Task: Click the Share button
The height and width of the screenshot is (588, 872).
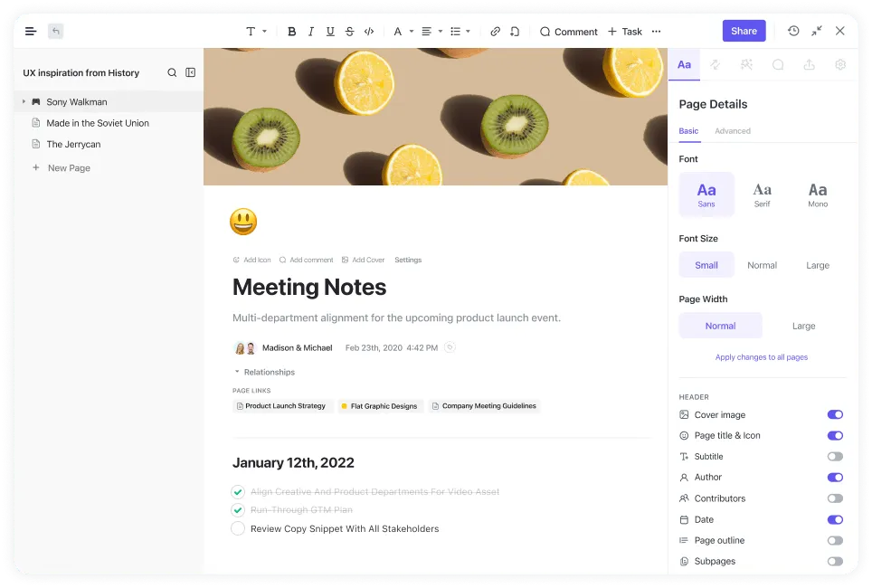Action: pyautogui.click(x=744, y=31)
